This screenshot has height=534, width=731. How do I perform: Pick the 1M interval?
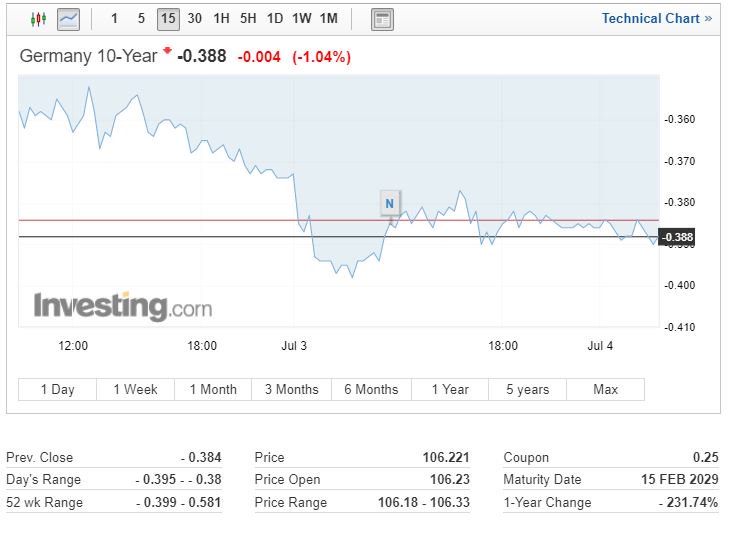pos(328,18)
